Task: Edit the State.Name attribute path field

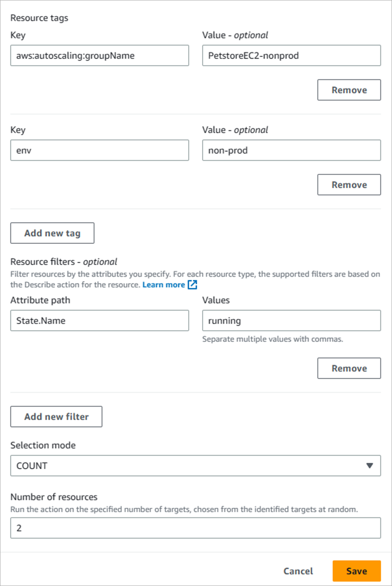Action: coord(100,320)
